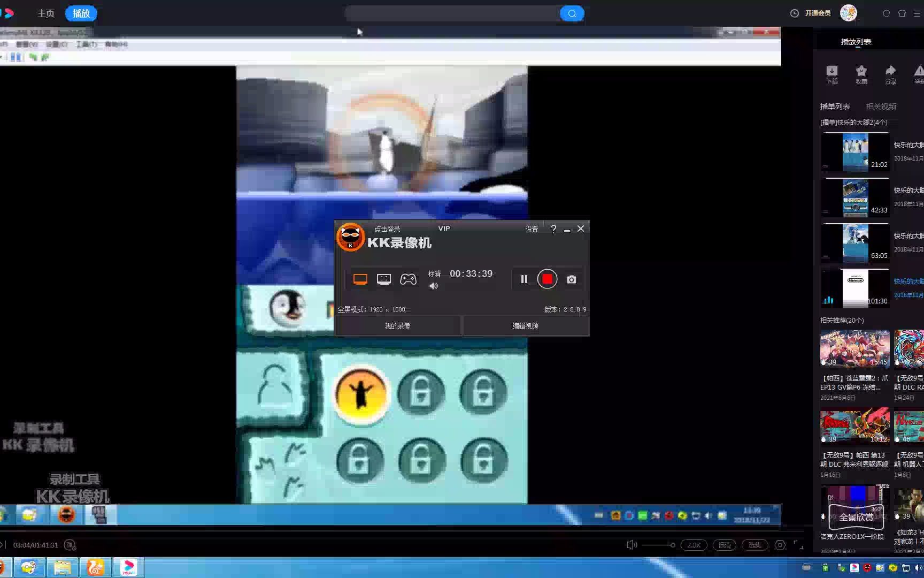The height and width of the screenshot is (578, 924).
Task: Open currently playing video 101:30 thumbnail
Action: [x=855, y=288]
